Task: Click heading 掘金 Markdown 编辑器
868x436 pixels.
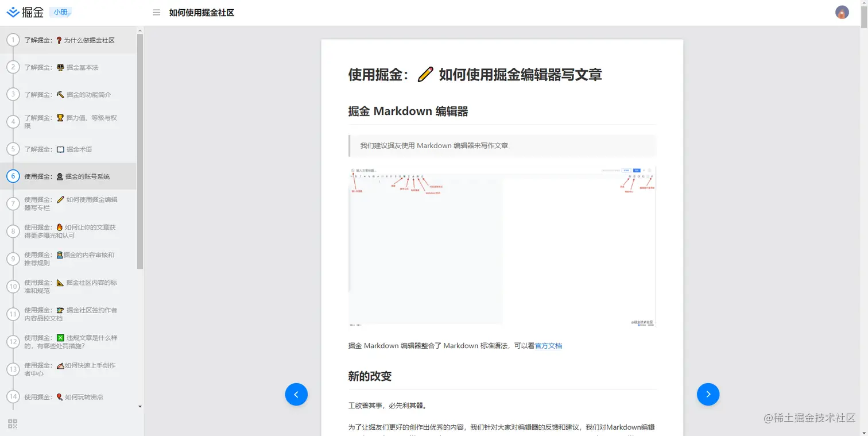Action: [408, 111]
